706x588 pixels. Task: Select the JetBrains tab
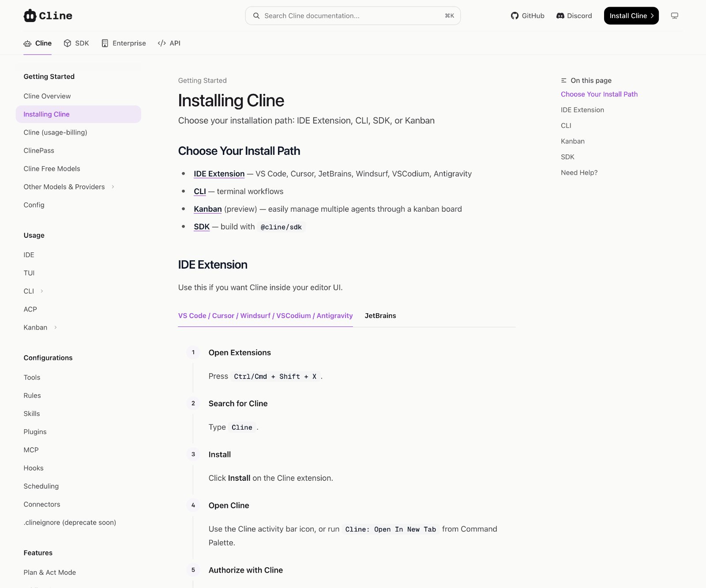tap(380, 316)
